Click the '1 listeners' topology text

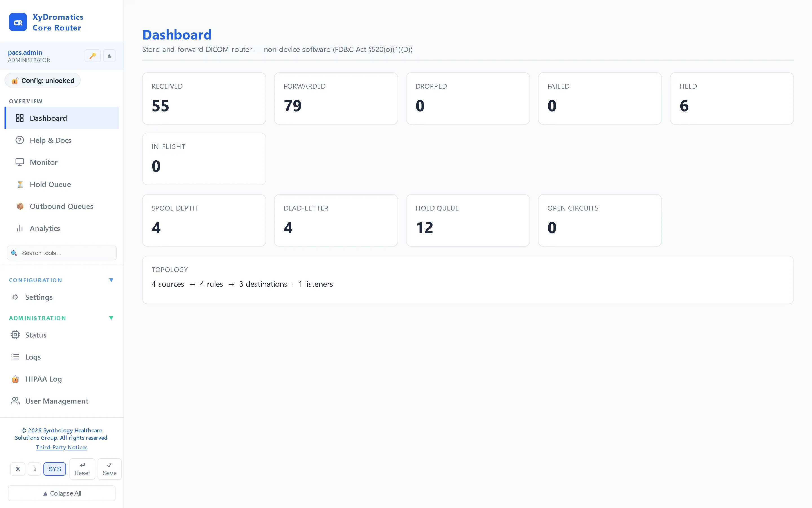click(x=316, y=284)
